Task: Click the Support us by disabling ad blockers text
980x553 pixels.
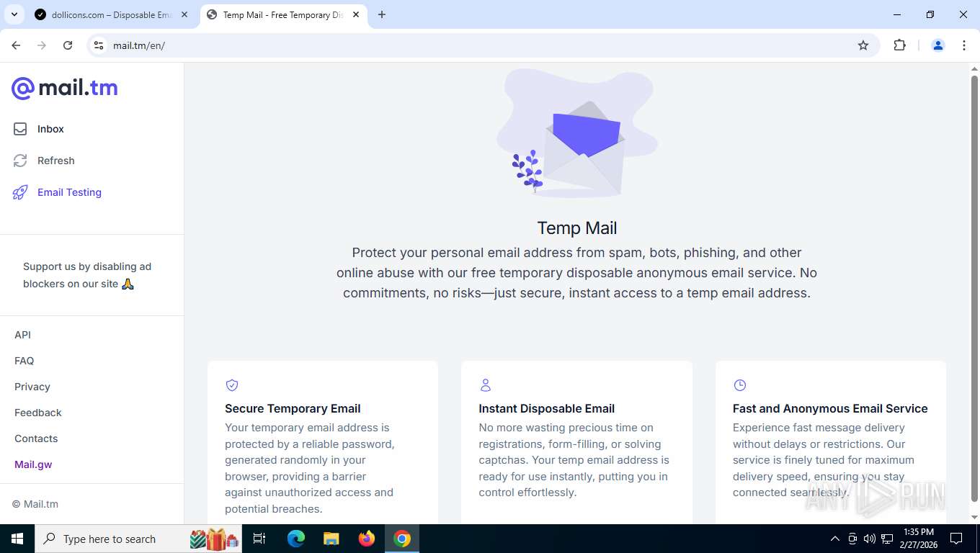Action: point(87,275)
